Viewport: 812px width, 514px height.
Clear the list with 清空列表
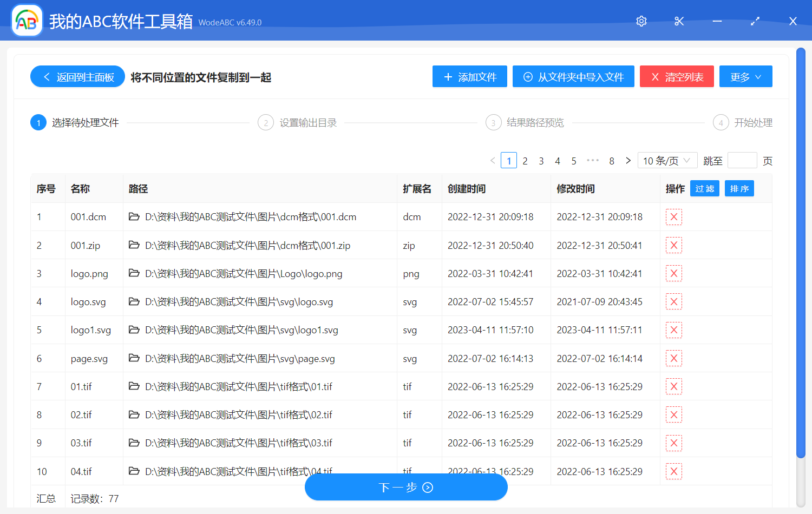677,76
